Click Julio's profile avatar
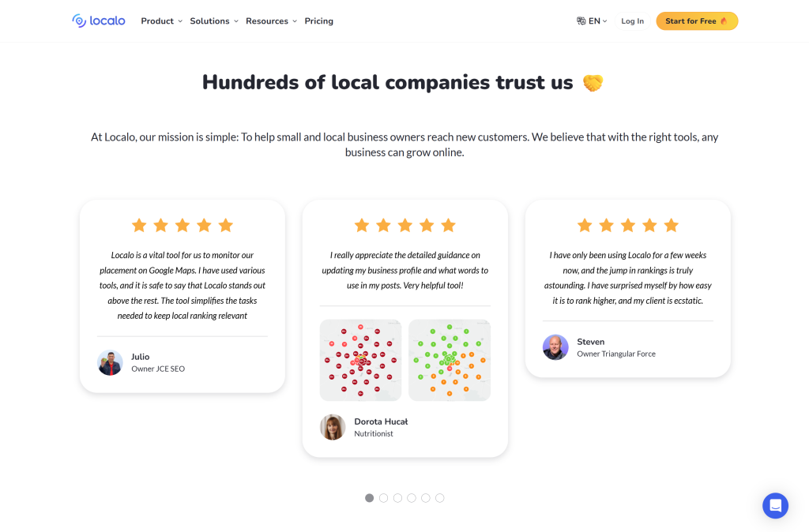 tap(110, 362)
